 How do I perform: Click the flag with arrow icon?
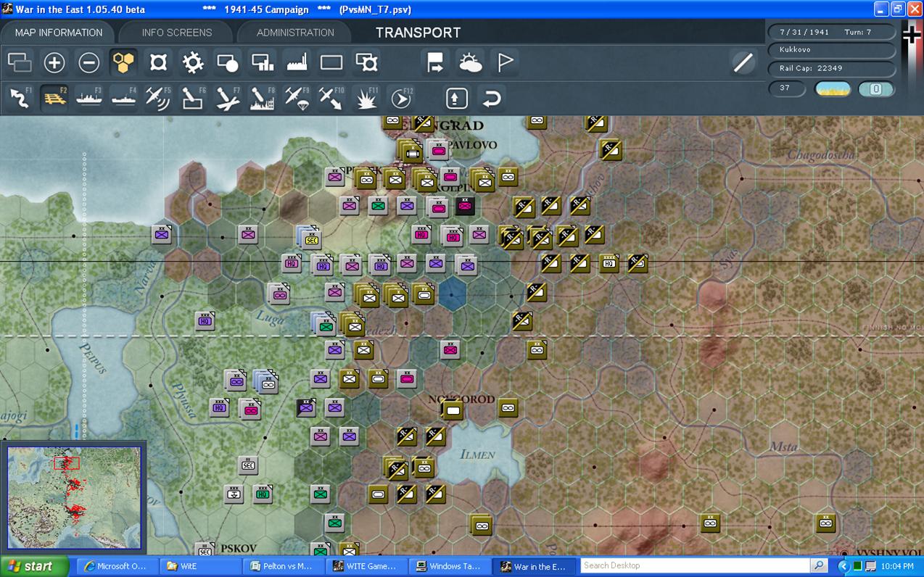(x=435, y=63)
